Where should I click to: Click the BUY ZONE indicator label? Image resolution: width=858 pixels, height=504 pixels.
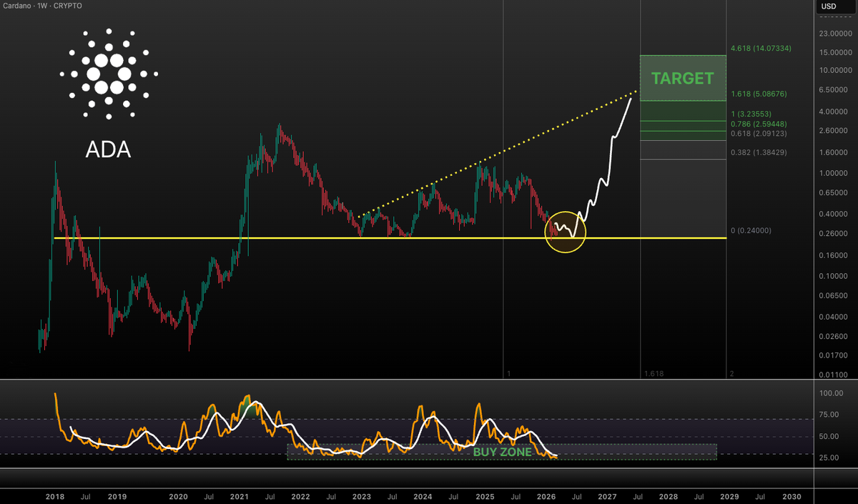pos(502,452)
